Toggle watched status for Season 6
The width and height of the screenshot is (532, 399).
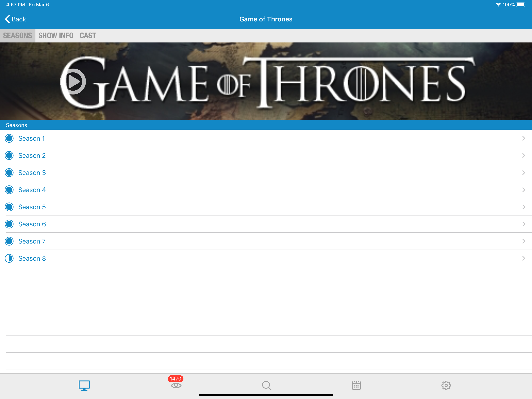(x=9, y=224)
